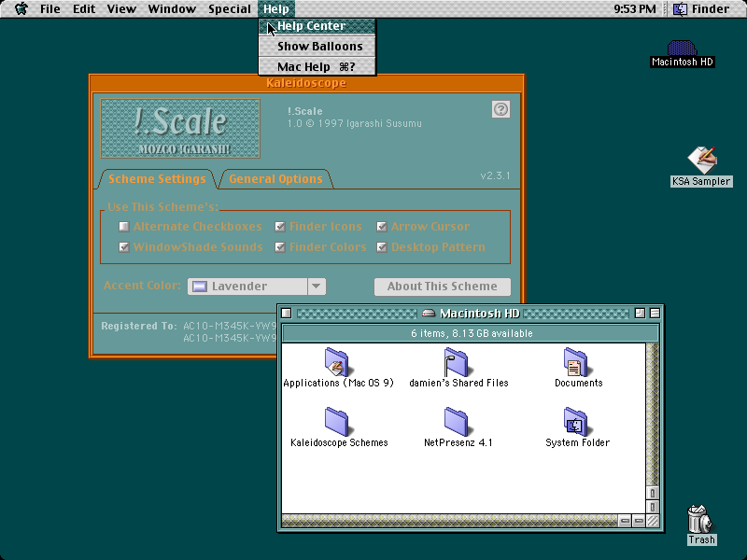Click the Finder application menu icon
Screen dimensions: 747x560
point(680,9)
